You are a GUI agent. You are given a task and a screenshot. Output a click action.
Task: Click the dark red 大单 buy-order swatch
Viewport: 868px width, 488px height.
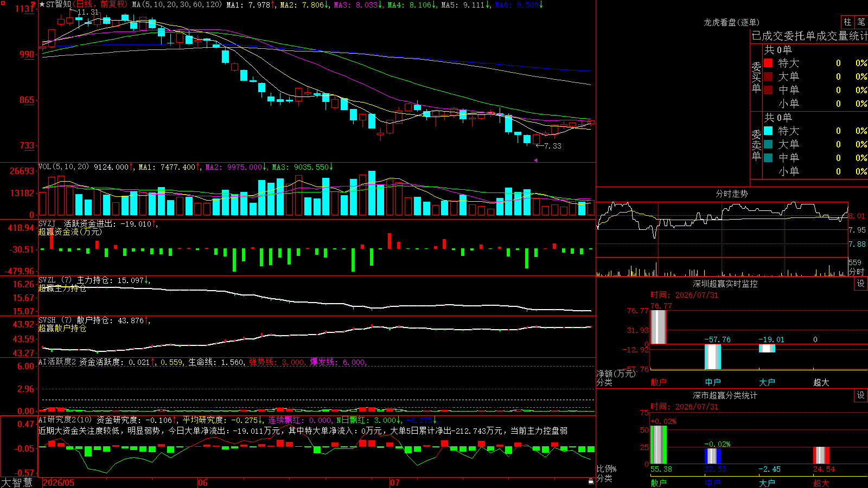pos(768,76)
